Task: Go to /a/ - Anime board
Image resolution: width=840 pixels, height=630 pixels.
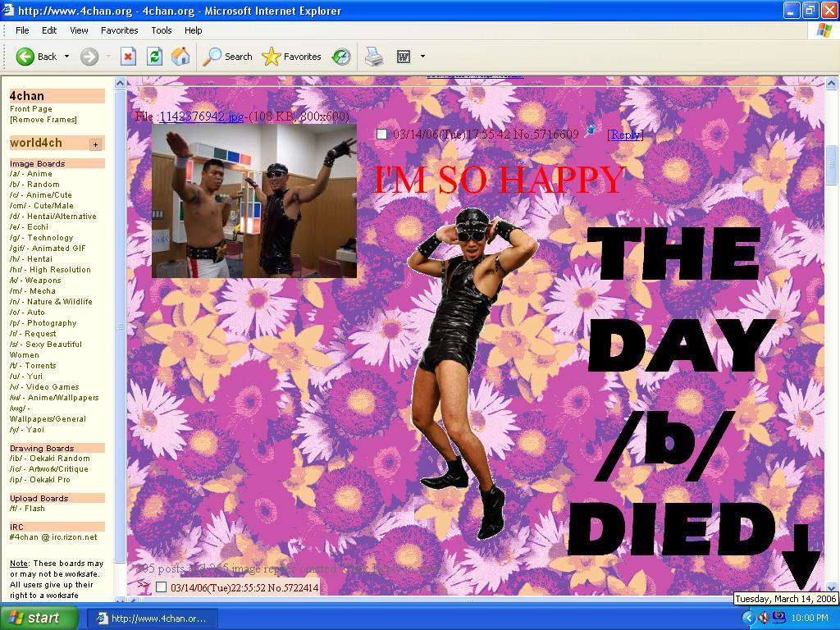Action: click(31, 174)
